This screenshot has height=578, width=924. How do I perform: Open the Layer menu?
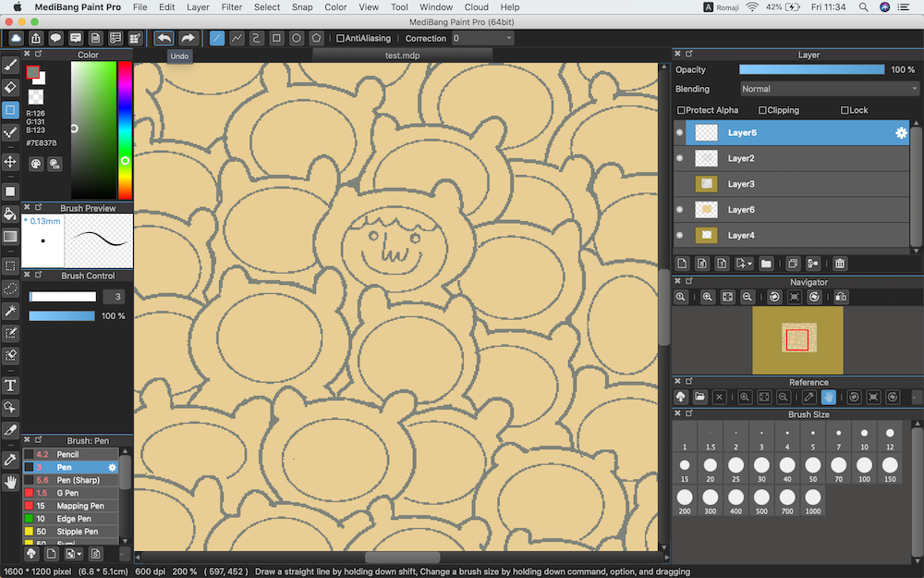[198, 7]
